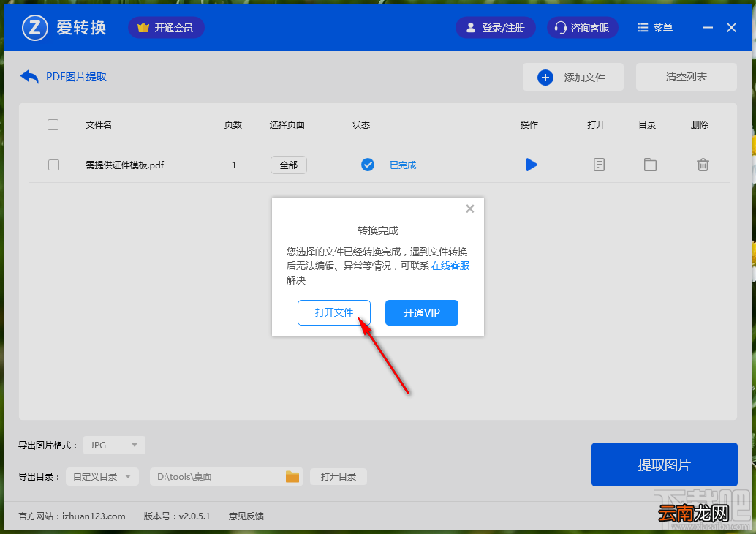Toggle the select-all checkbox in header row
The width and height of the screenshot is (756, 534).
point(53,125)
